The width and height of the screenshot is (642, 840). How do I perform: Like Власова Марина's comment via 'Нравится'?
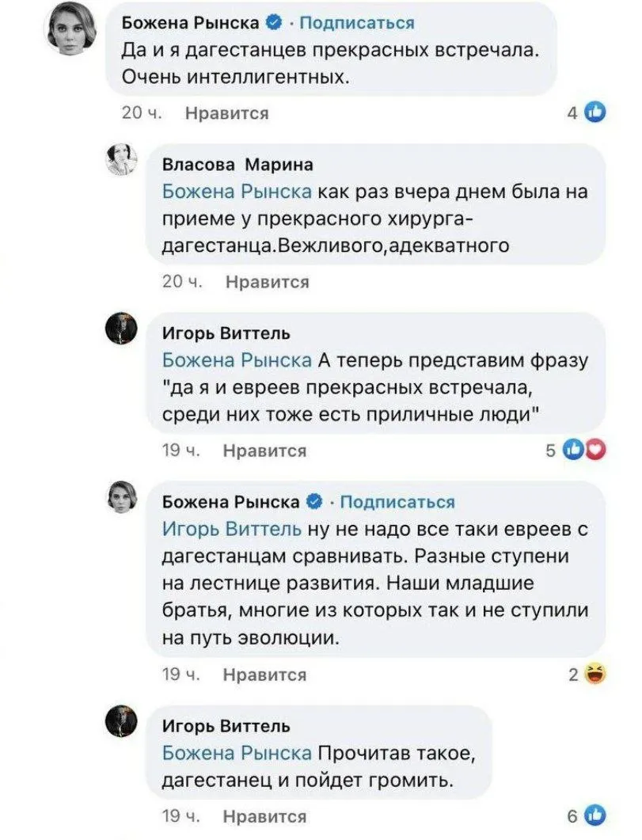click(267, 281)
